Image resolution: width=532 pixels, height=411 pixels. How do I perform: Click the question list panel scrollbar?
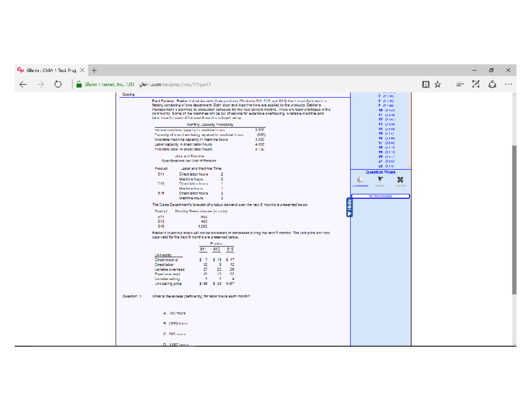[408, 131]
